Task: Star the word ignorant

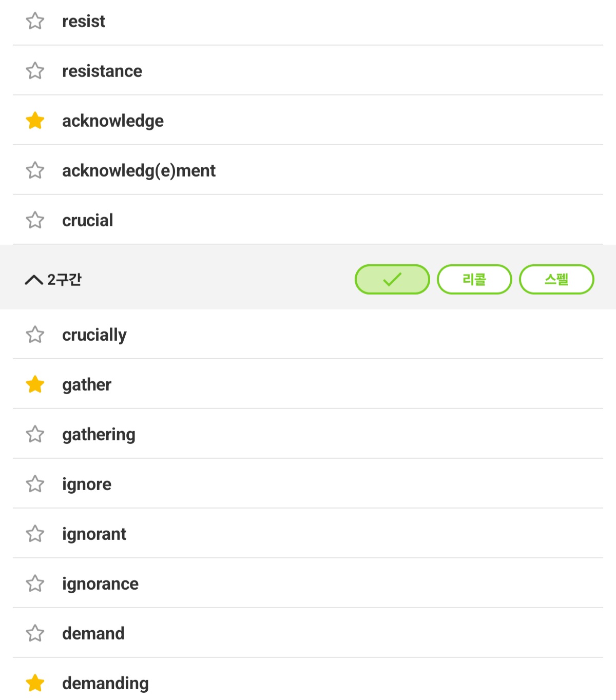Action: pos(35,534)
